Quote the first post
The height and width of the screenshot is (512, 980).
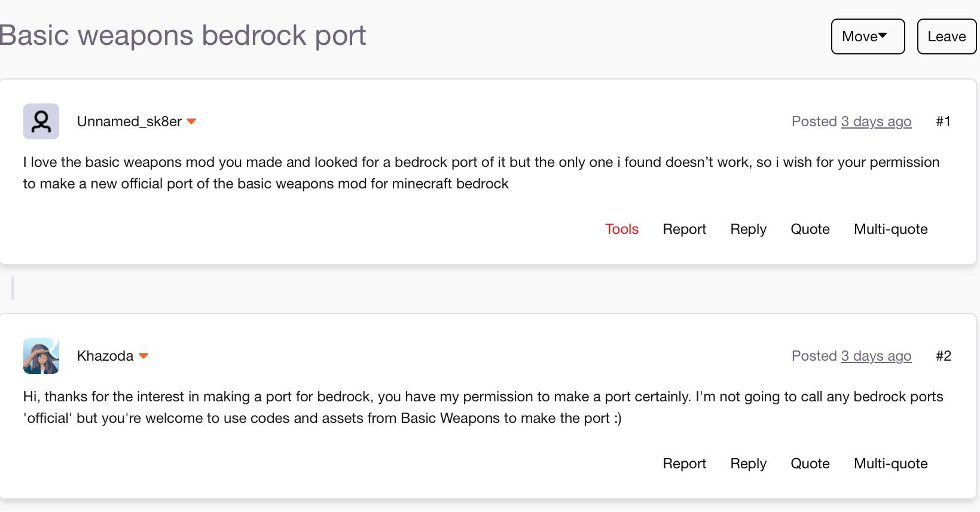pos(810,229)
